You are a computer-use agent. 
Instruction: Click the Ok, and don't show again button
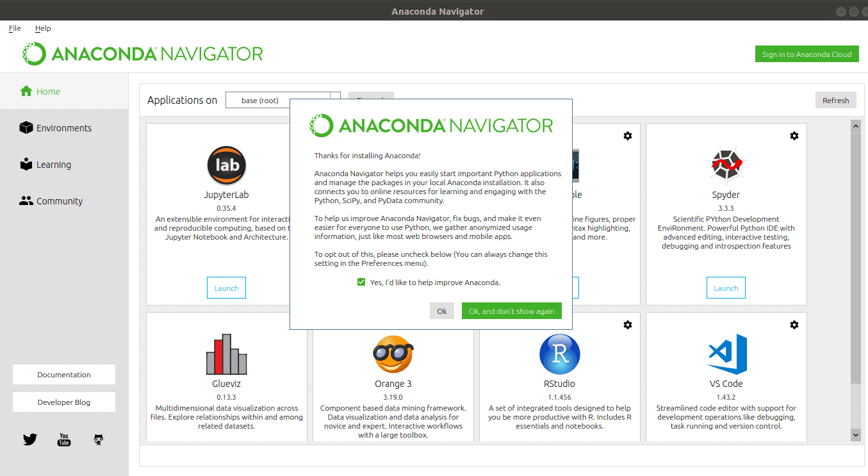(x=511, y=311)
